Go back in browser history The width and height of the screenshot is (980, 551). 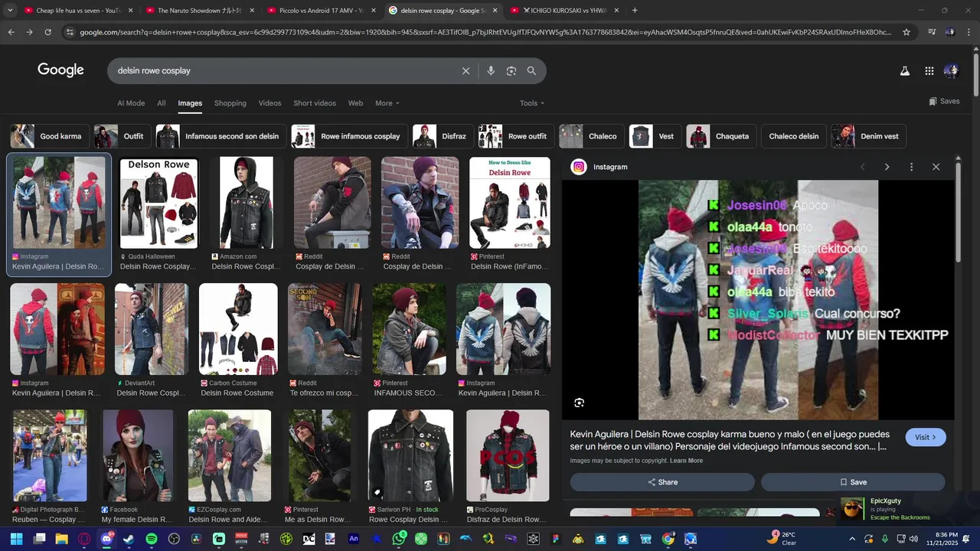click(11, 32)
